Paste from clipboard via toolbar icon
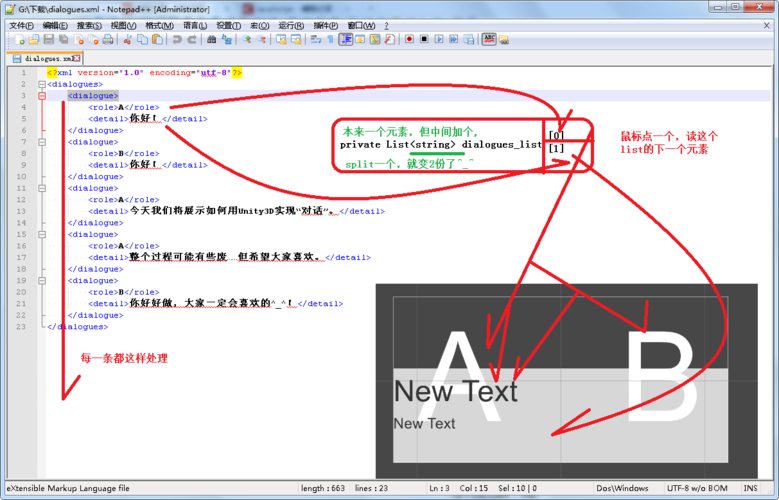This screenshot has width=779, height=500. pyautogui.click(x=157, y=39)
